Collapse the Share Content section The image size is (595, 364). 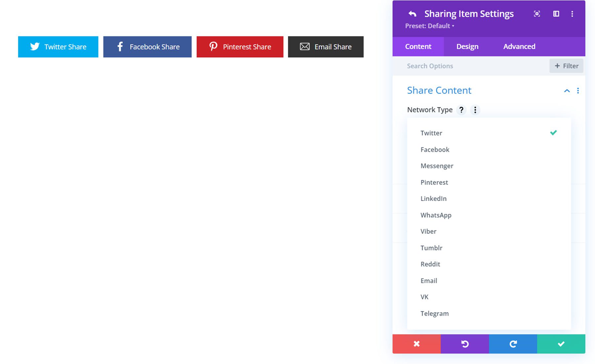567,91
